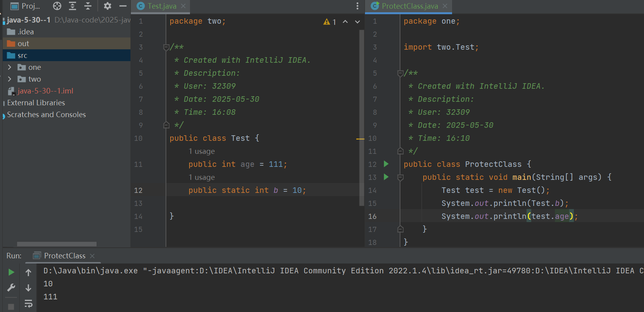Place cursor on 'public class Test' line
This screenshot has width=644, height=312.
point(214,138)
